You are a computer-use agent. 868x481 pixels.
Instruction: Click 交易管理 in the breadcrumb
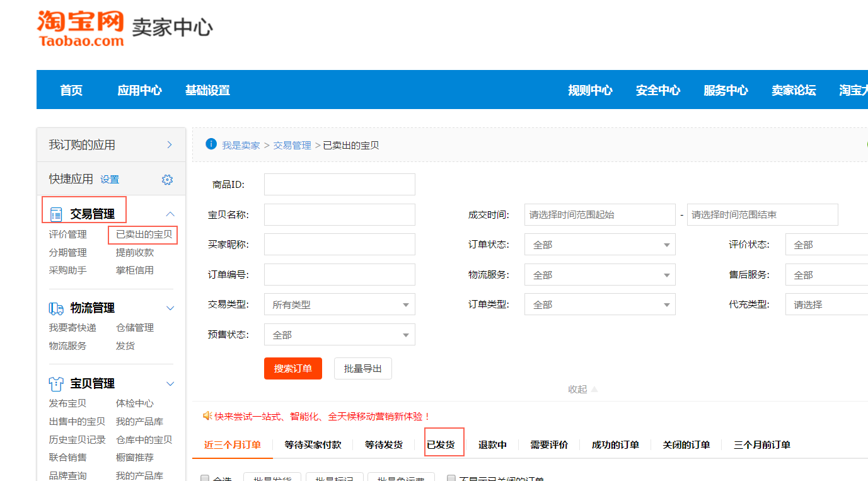[x=292, y=145]
